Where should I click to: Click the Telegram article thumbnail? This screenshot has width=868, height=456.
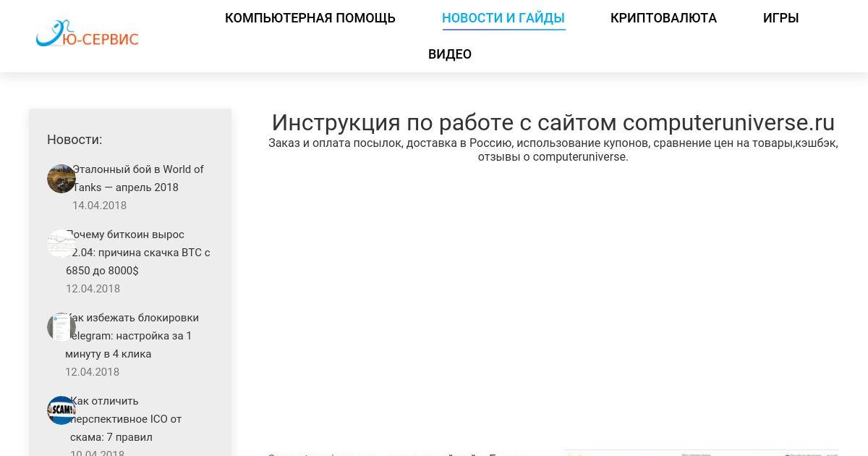pyautogui.click(x=61, y=327)
